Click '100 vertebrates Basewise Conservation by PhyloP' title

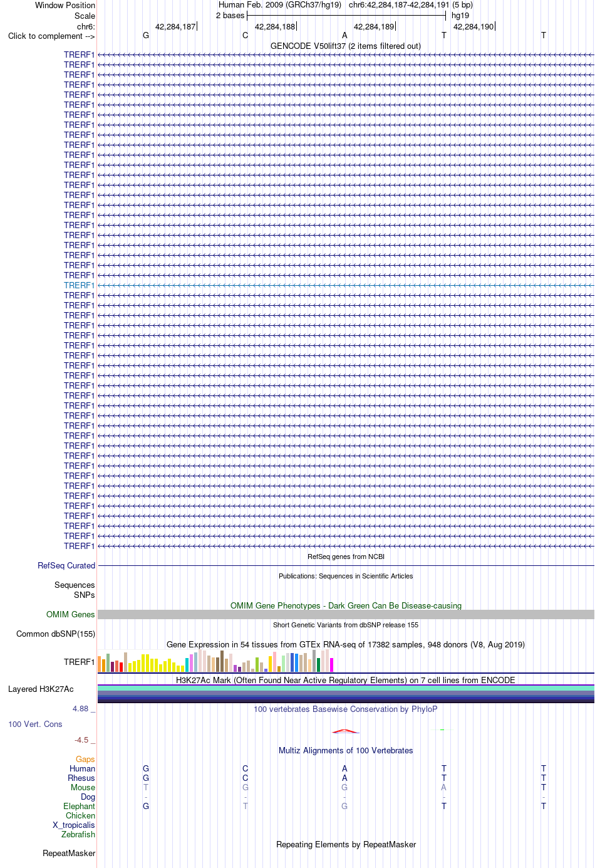[346, 709]
